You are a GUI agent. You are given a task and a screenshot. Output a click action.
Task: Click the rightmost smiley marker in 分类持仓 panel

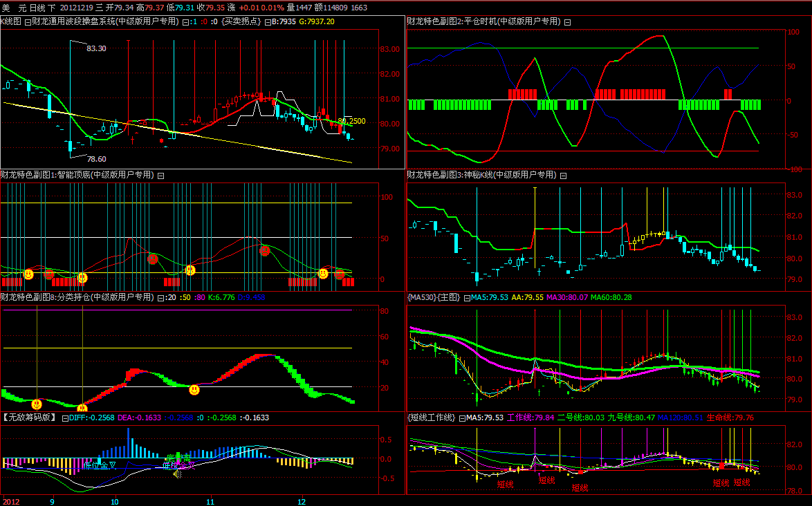click(194, 390)
